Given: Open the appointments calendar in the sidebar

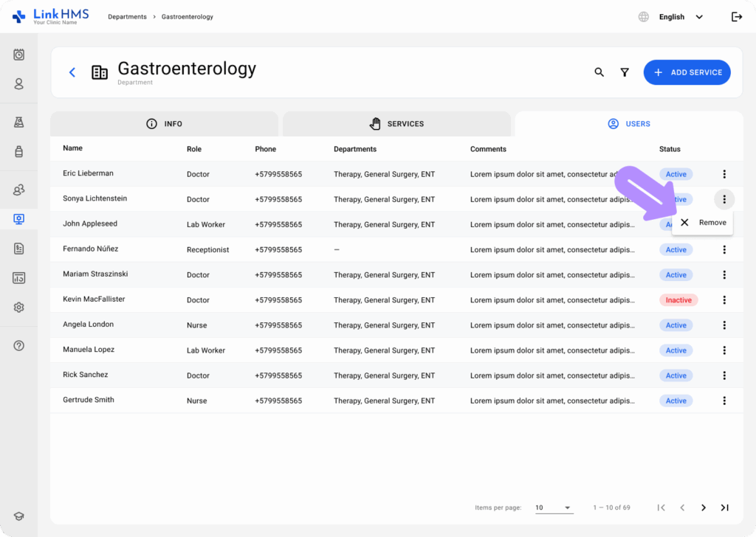Looking at the screenshot, I should coord(18,55).
